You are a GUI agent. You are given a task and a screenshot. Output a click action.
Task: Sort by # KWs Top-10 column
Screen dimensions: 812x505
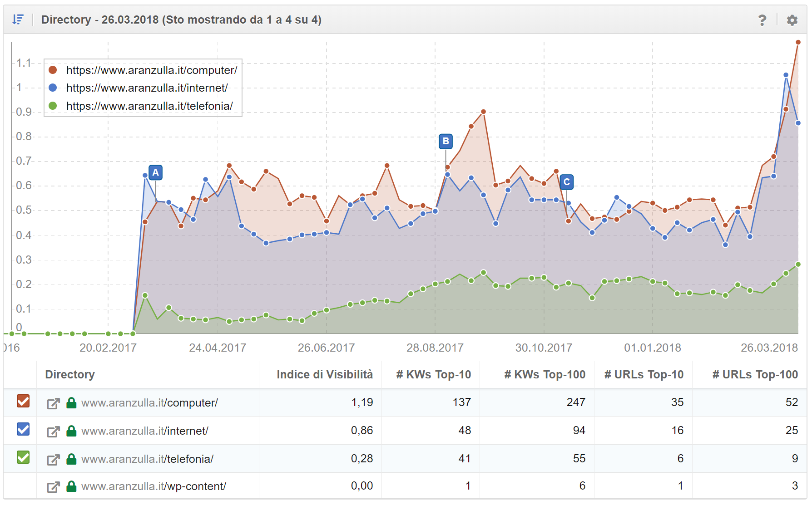[x=434, y=374]
